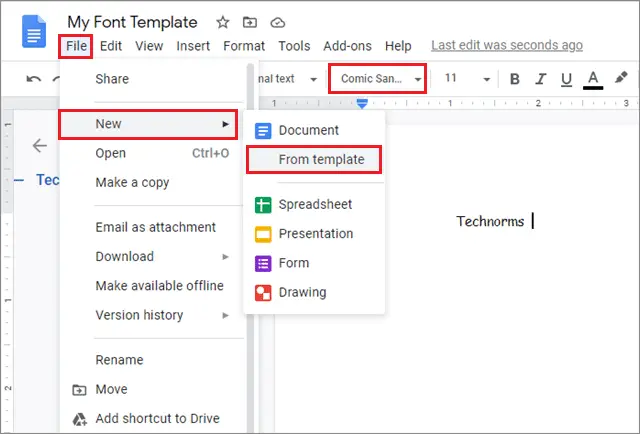The width and height of the screenshot is (640, 434).
Task: Click the purple Form icon
Action: [x=263, y=263]
